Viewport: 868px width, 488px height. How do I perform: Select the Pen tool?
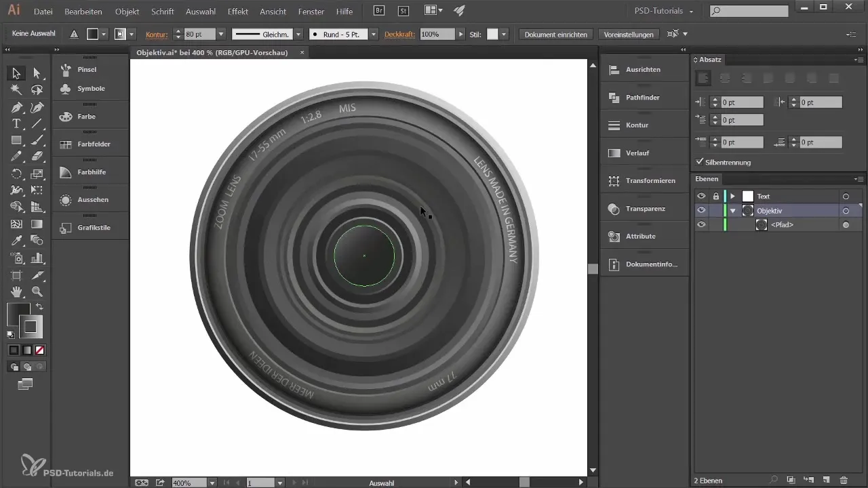coord(16,107)
